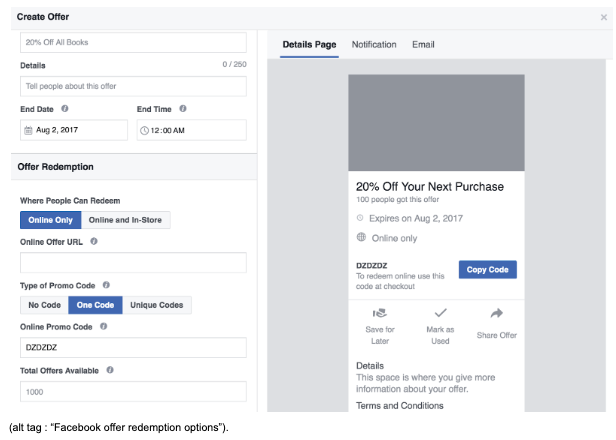The width and height of the screenshot is (616, 440).
Task: Open the End Date picker field
Action: 74,130
